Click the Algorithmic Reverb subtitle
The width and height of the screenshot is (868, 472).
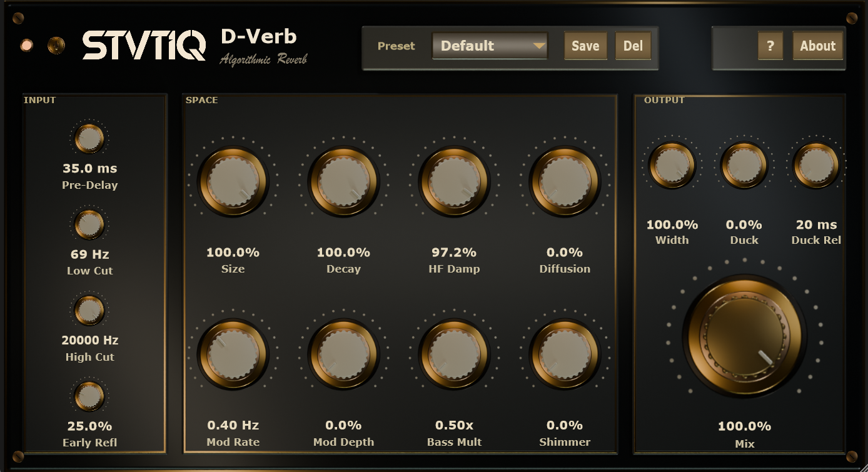point(263,59)
